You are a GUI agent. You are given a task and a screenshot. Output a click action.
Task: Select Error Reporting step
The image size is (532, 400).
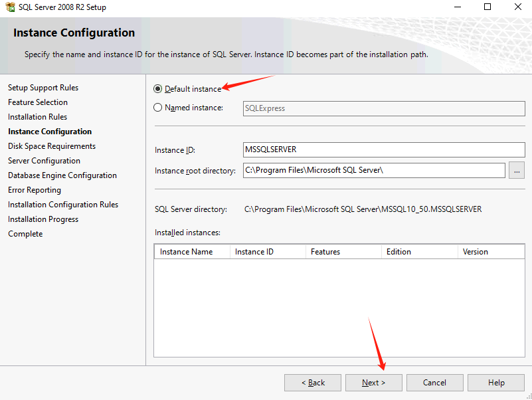coord(35,190)
